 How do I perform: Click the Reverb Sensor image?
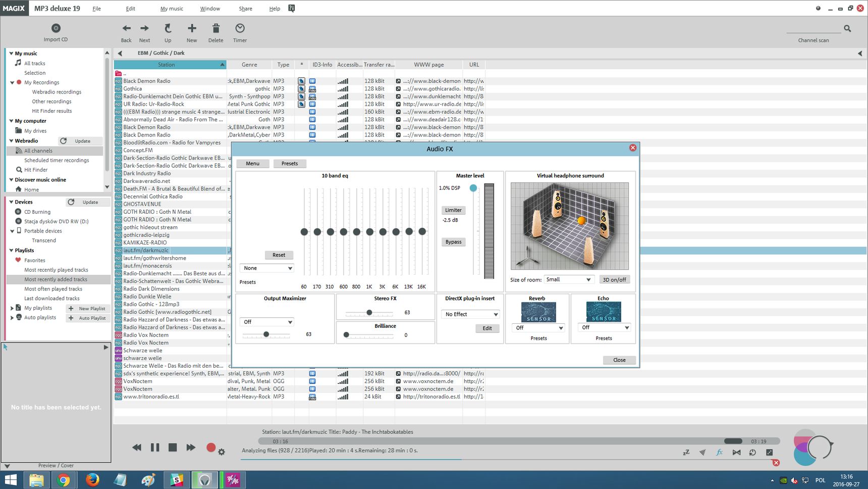[538, 312]
